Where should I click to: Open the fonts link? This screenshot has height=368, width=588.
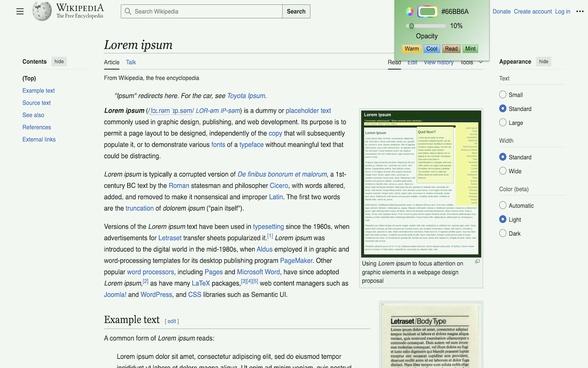pos(218,144)
